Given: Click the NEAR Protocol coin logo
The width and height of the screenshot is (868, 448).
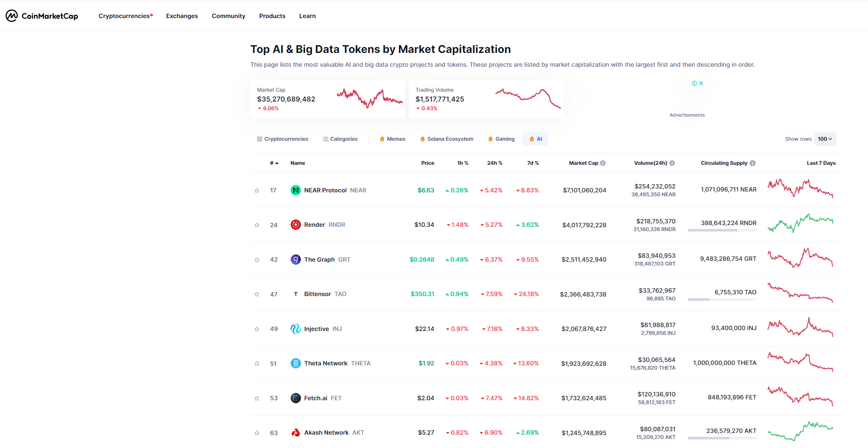Looking at the screenshot, I should (x=296, y=190).
